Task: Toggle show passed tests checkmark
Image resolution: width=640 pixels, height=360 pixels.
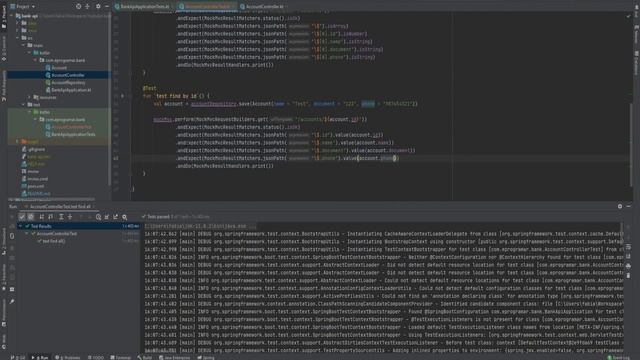Action: (x=22, y=217)
